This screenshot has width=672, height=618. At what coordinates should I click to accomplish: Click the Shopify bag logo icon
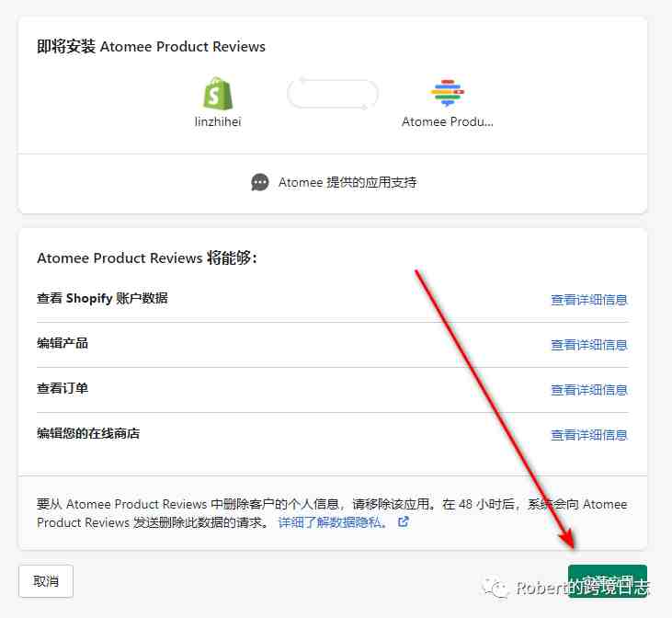pos(218,94)
